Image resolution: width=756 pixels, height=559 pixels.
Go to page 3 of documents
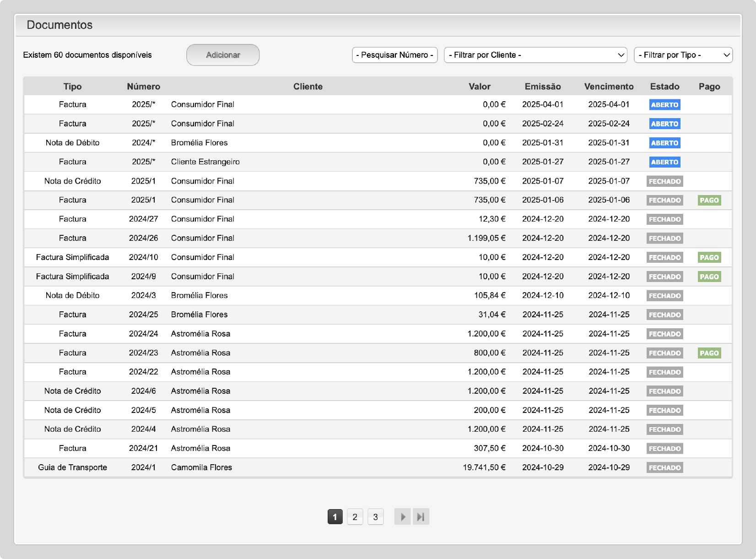click(375, 517)
